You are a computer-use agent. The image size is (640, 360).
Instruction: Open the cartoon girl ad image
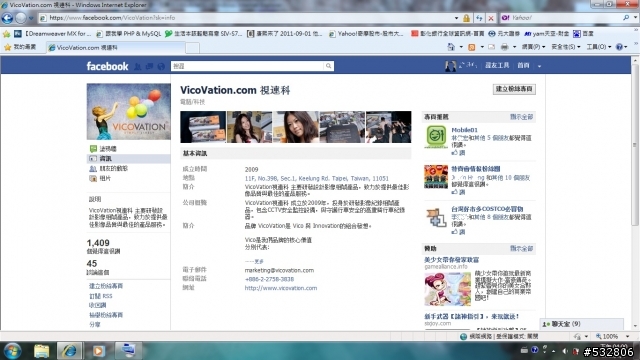(447, 289)
